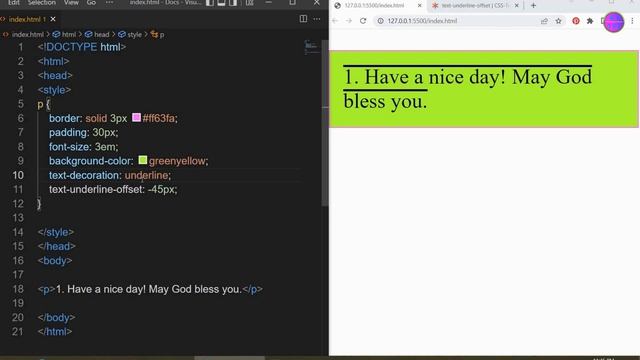Open the Edit menu in VS Code
This screenshot has width=640, height=360.
[x=13, y=2]
